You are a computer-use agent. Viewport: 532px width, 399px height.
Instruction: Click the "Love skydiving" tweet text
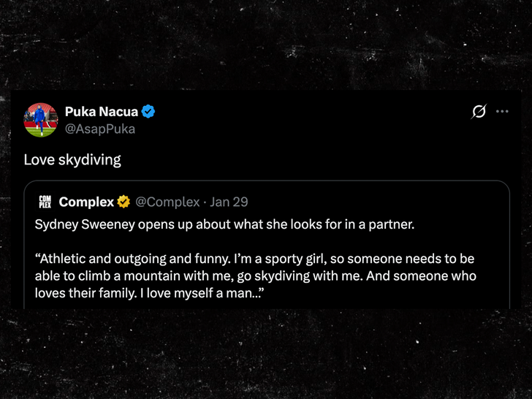coord(72,159)
